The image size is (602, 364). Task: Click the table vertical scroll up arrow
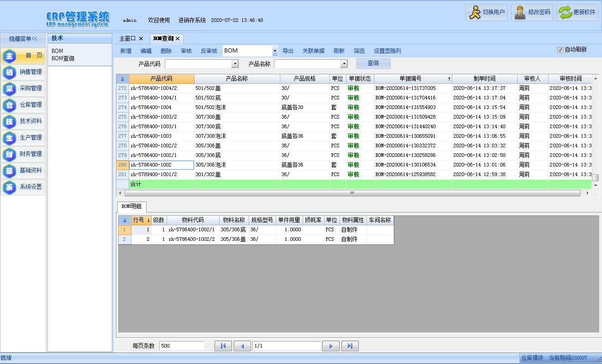pos(595,79)
